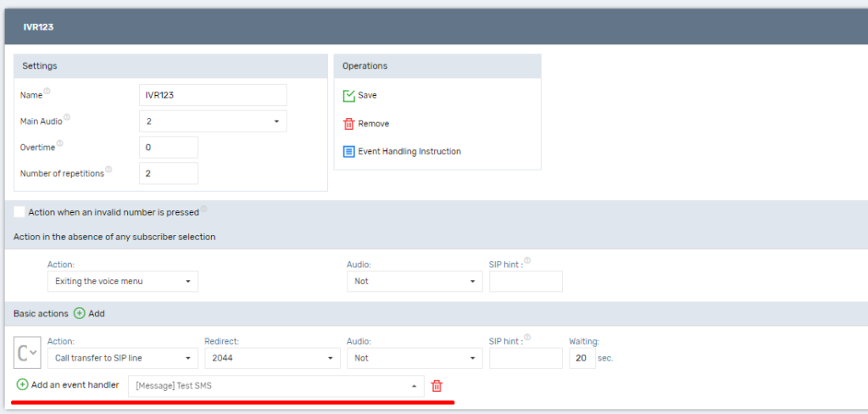
Task: Click green plus icon beside Basic actions
Action: pos(80,313)
